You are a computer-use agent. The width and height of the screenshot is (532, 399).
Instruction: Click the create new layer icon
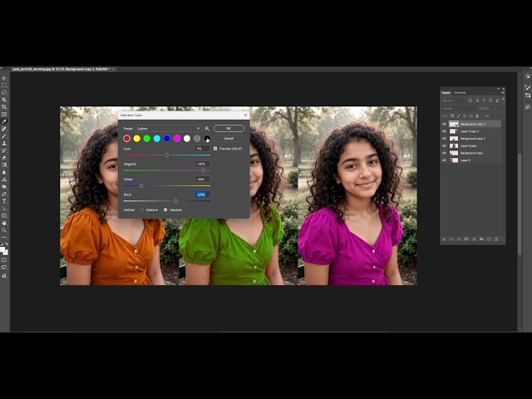[x=489, y=239]
